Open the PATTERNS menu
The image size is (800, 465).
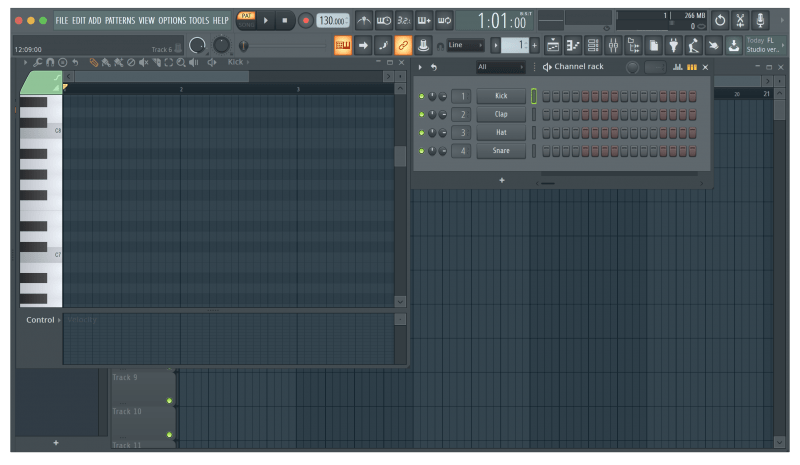pyautogui.click(x=120, y=21)
